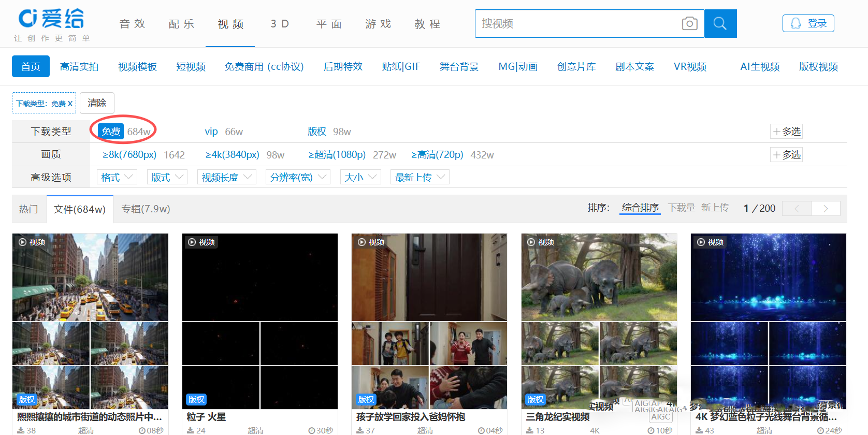Expand the 格式 format dropdown
Viewport: 868px width, 435px height.
click(117, 177)
